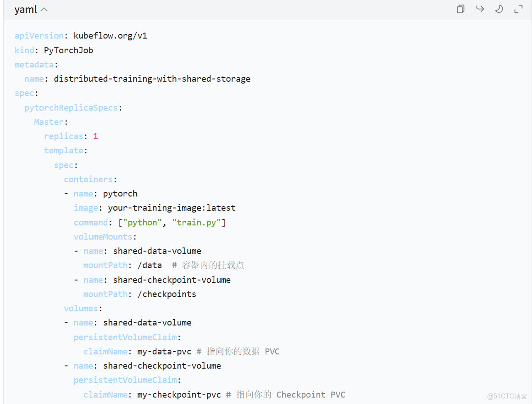Click the /checkpoints mountPath value

(167, 294)
